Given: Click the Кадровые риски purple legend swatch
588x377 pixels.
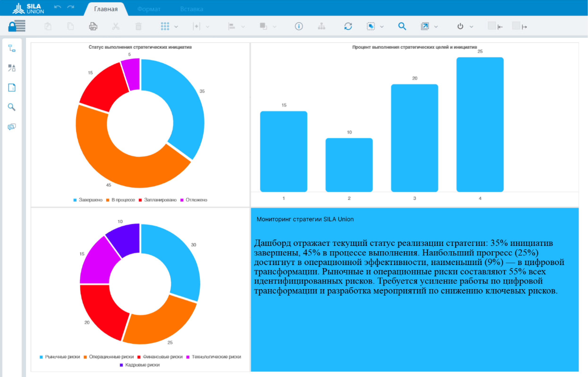Looking at the screenshot, I should pos(121,365).
